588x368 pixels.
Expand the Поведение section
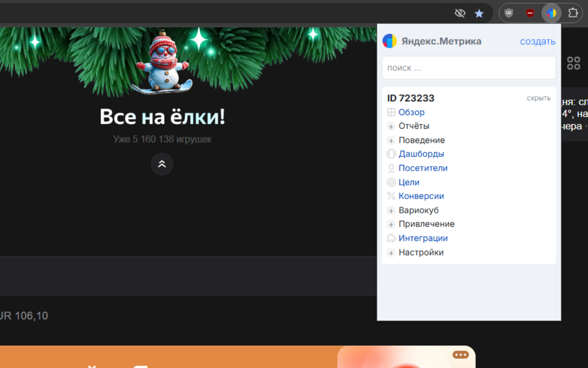point(391,140)
